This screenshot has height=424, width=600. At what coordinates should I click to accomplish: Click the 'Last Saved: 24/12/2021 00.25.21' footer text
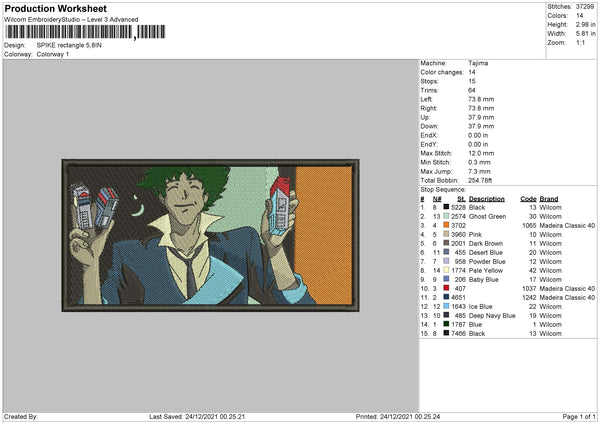(197, 416)
